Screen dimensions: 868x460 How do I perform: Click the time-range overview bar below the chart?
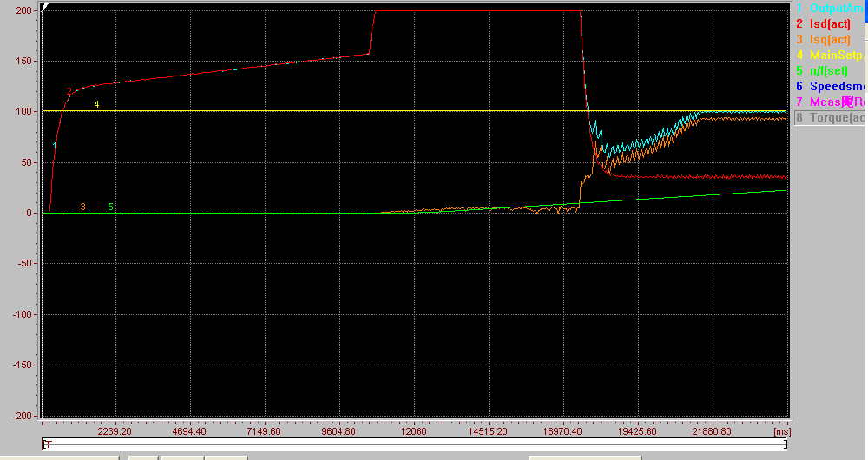pos(414,444)
